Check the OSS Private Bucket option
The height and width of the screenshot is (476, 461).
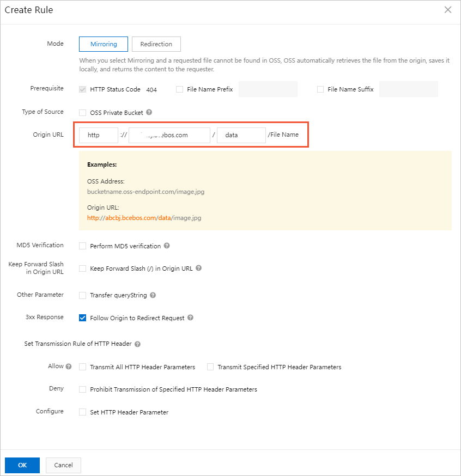point(83,113)
